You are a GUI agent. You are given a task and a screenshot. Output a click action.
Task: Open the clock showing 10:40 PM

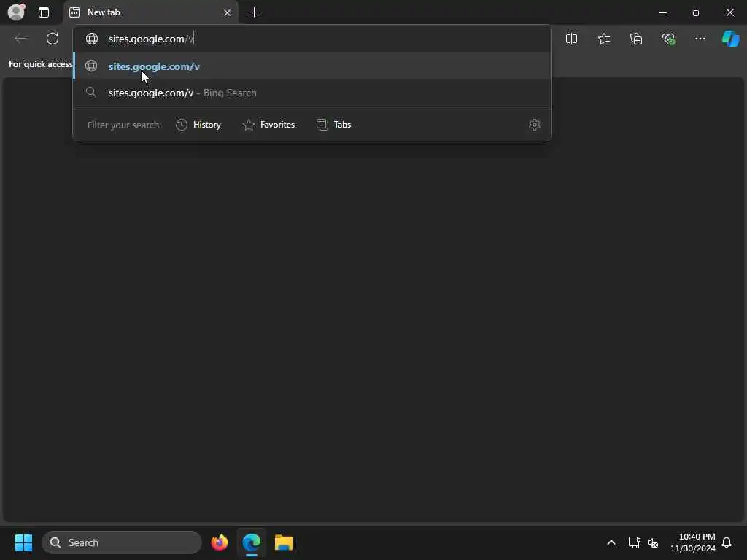click(x=693, y=542)
